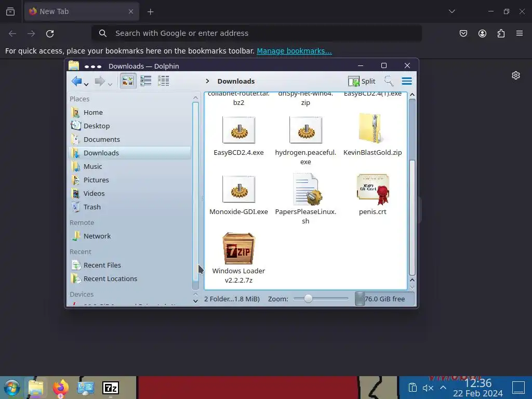Select EasyBCD2.4.exe file icon
This screenshot has width=532, height=399.
pyautogui.click(x=238, y=130)
